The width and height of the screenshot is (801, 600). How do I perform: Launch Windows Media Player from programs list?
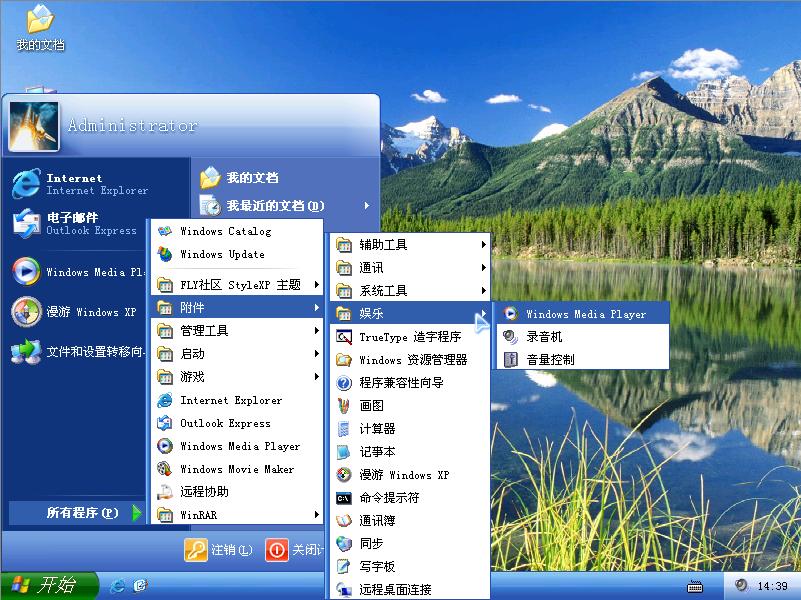[x=237, y=446]
